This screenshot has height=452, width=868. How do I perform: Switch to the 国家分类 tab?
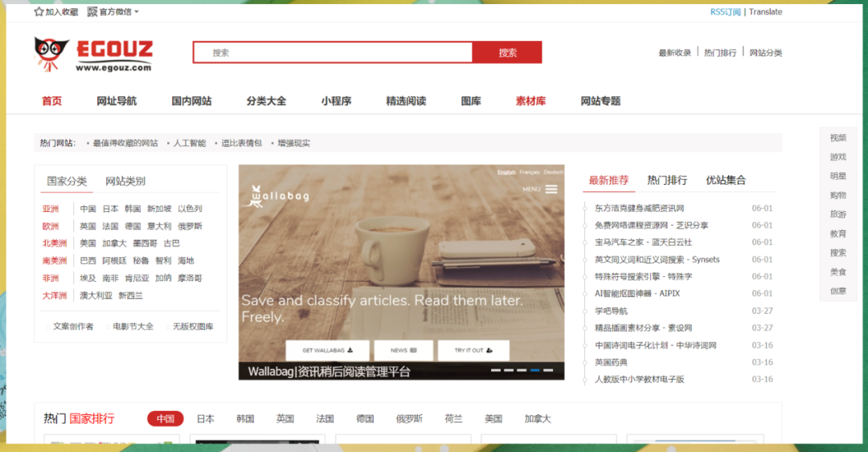click(x=67, y=181)
